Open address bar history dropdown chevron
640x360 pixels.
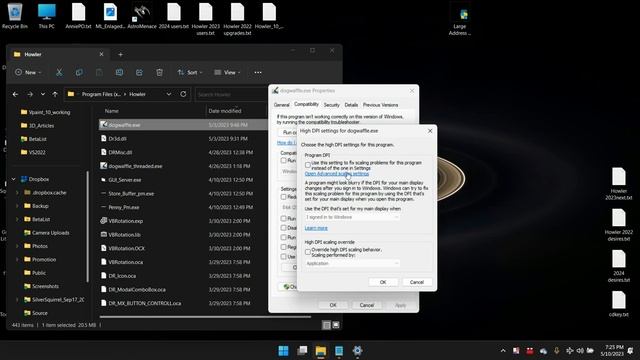[169, 94]
